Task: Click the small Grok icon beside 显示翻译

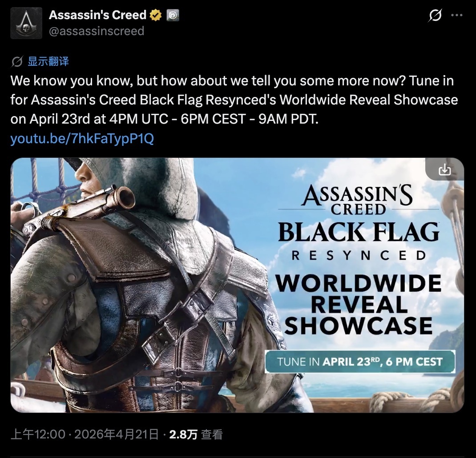Action: coord(17,62)
